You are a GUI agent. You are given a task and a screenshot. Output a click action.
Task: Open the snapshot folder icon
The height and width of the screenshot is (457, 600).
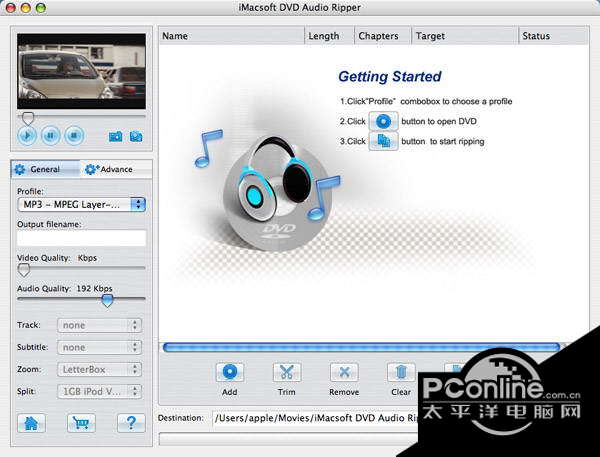click(x=136, y=136)
